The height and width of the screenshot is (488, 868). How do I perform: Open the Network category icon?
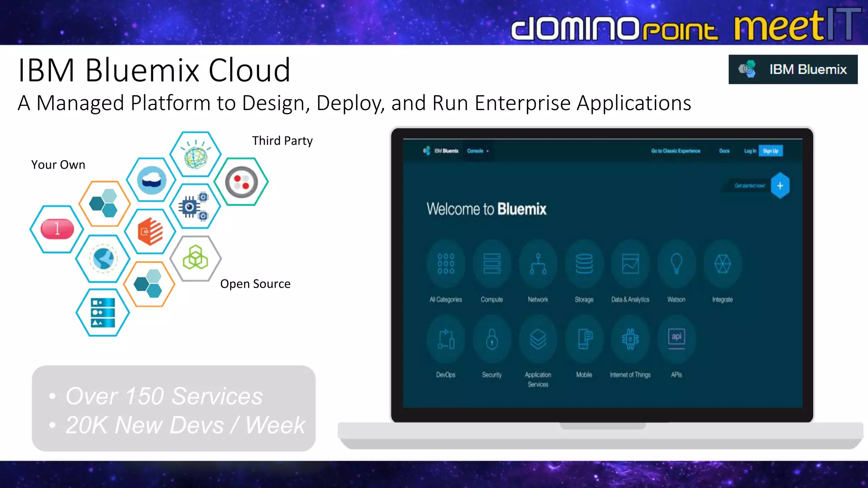[538, 264]
